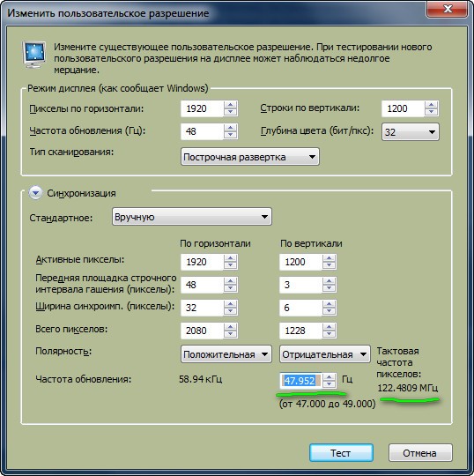The image size is (474, 476).
Task: Decrease vertical Всего пикселов value 1228
Action: click(x=330, y=334)
